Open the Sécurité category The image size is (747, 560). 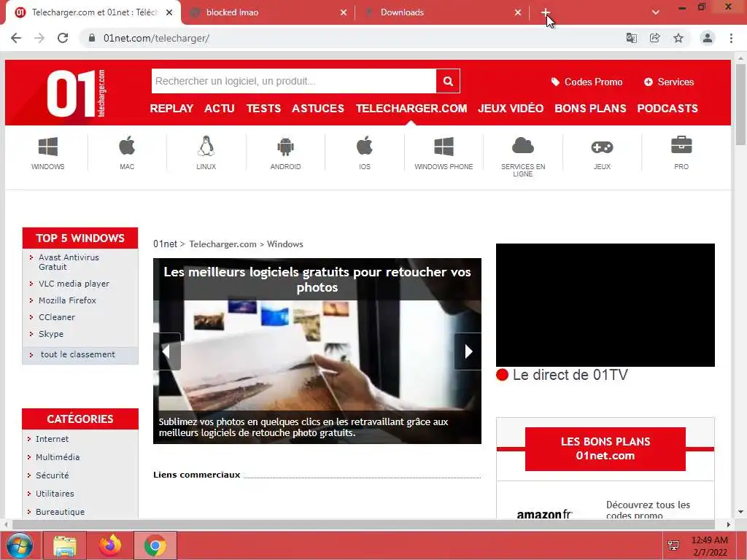pyautogui.click(x=52, y=475)
